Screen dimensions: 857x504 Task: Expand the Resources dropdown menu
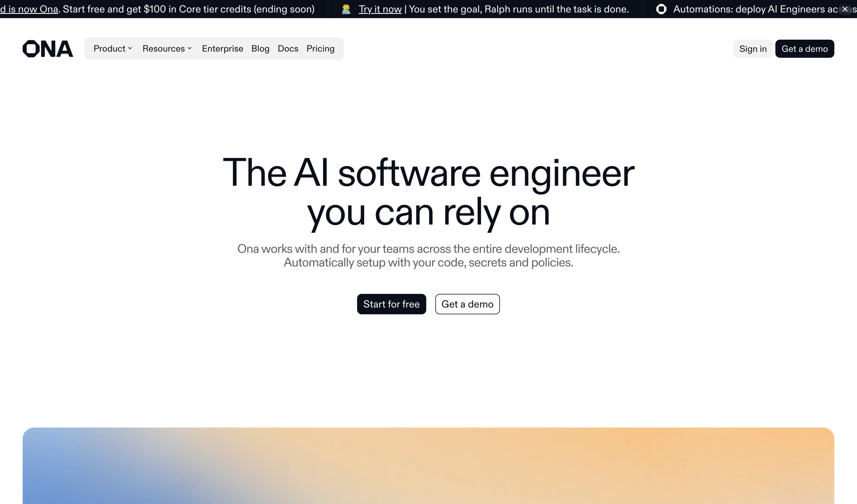[x=167, y=49]
